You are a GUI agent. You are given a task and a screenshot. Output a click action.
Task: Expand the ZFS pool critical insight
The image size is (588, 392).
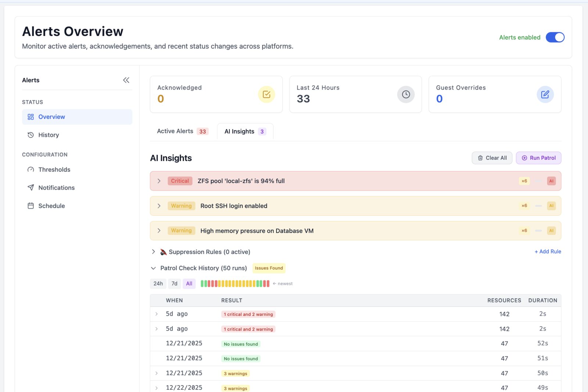(159, 181)
